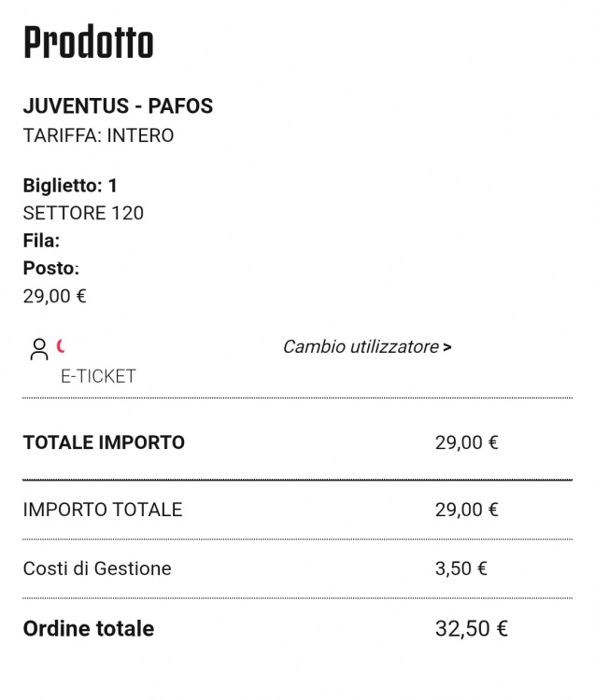Click the chevron after Cambio utilizzatore
This screenshot has width=595, height=700.
coord(447,348)
